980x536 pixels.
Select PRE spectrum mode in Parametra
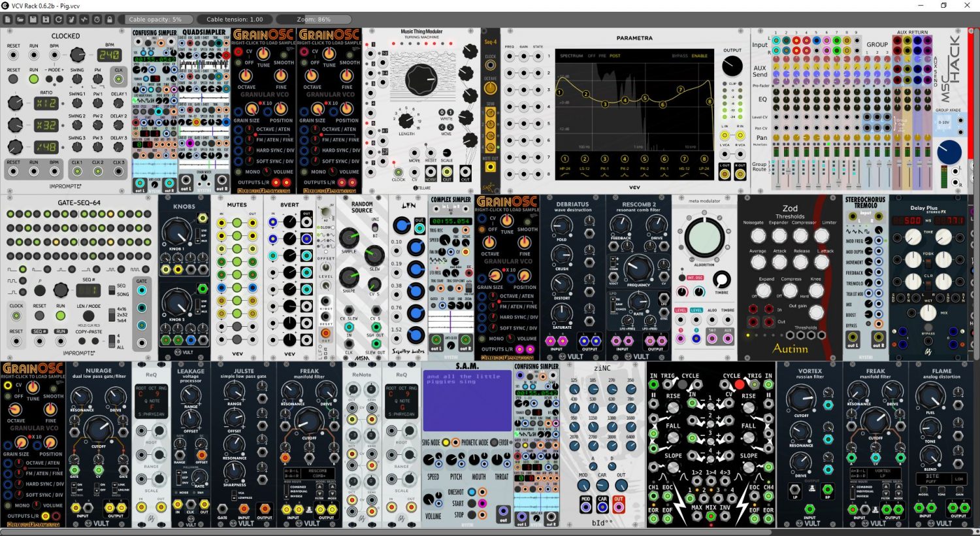(602, 56)
